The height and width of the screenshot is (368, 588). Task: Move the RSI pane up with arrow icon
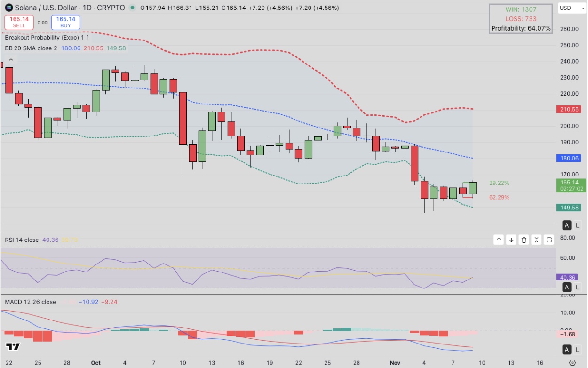tap(499, 240)
